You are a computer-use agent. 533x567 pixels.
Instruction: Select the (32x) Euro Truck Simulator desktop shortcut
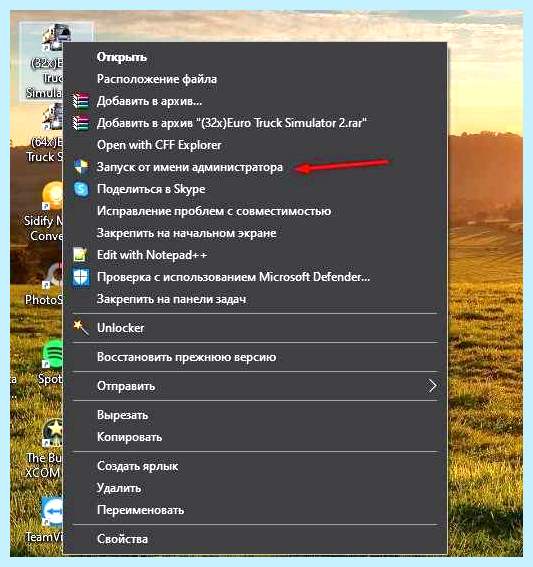point(42,61)
